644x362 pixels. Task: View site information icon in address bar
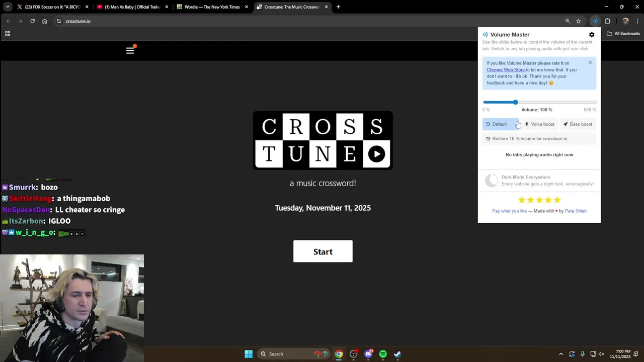[x=59, y=21]
